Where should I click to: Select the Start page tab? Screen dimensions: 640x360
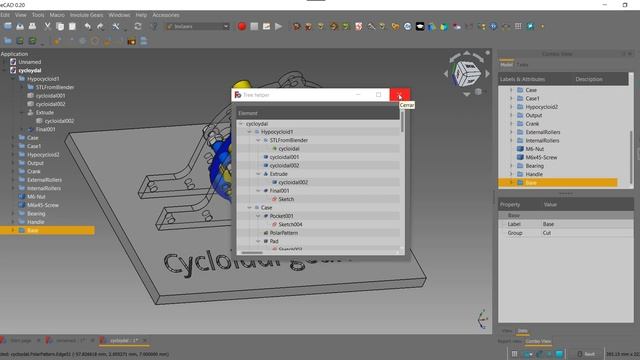[20, 340]
